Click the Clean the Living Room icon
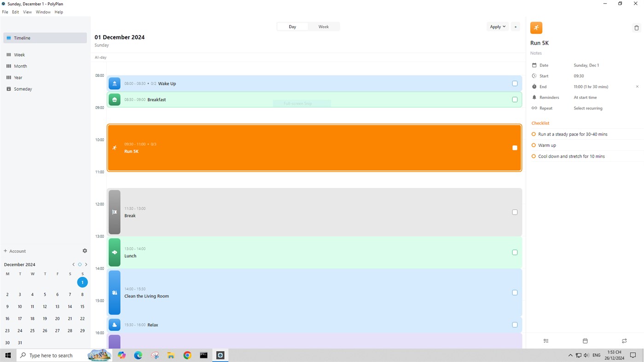644x362 pixels. point(115,293)
